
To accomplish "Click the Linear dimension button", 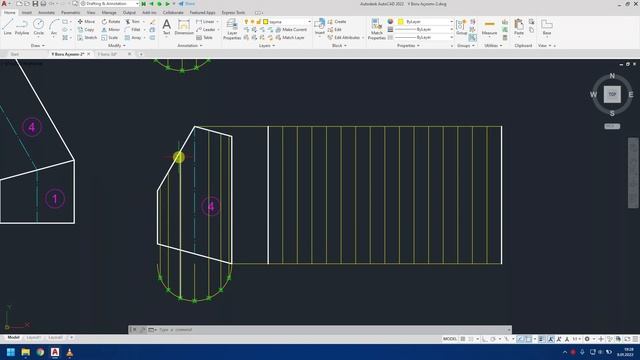I will pos(205,22).
